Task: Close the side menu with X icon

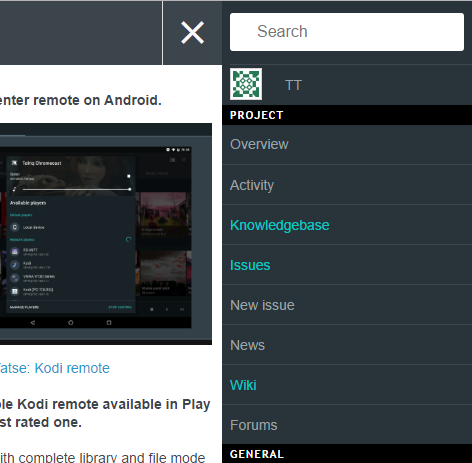Action: pyautogui.click(x=192, y=33)
